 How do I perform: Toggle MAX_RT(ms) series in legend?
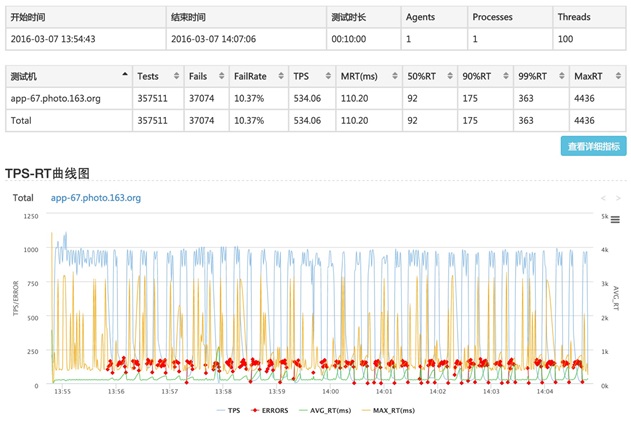(388, 411)
